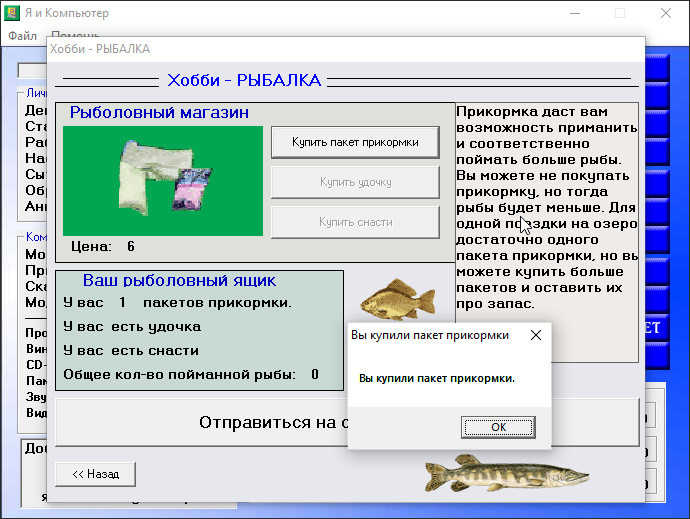
Task: Click 'Общее кол-во пойманной рыбы: 0' line
Action: point(191,375)
